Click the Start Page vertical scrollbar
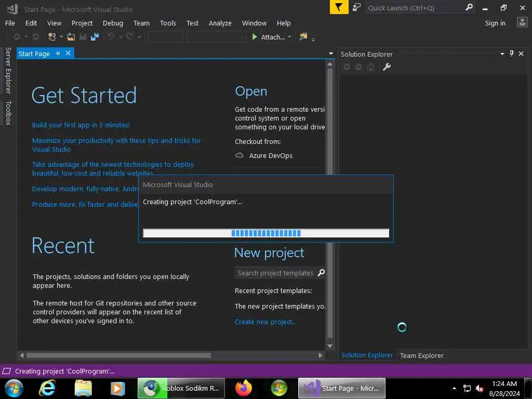This screenshot has width=532, height=399. 330,204
